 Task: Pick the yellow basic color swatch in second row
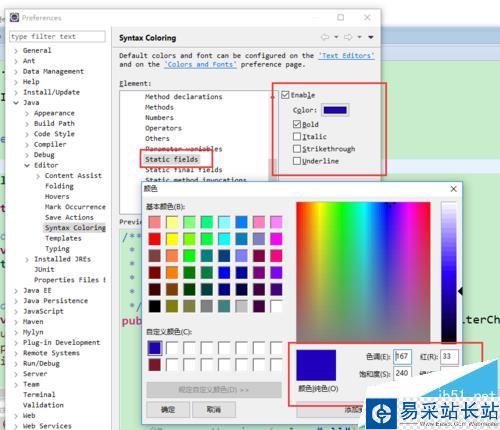point(172,239)
